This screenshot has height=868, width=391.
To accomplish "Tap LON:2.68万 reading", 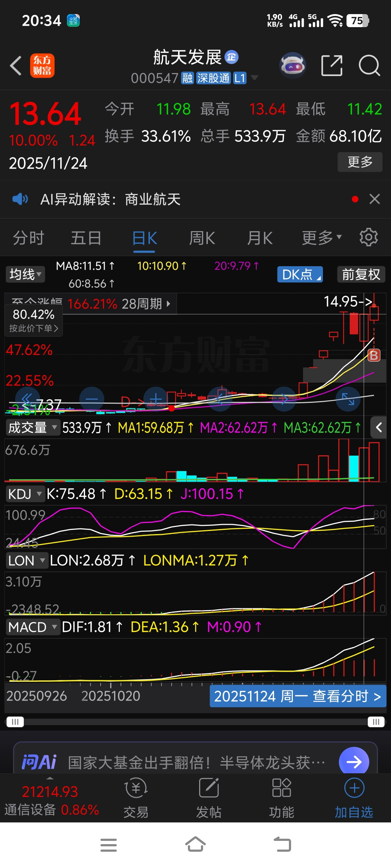I will (92, 561).
